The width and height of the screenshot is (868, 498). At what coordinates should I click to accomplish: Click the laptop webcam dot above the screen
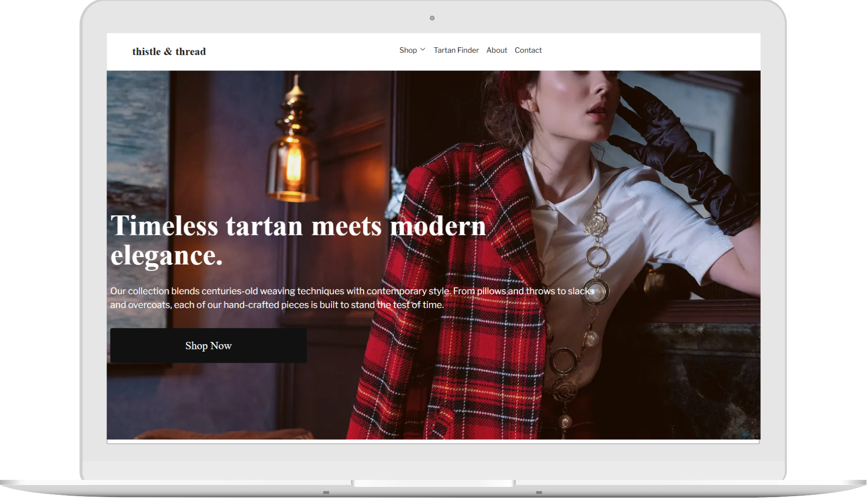point(432,18)
